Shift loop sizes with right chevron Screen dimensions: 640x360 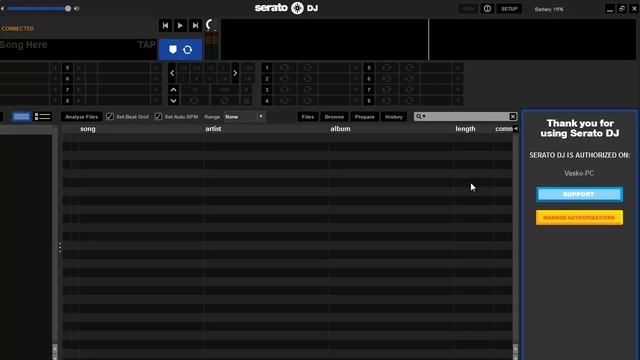tap(235, 73)
